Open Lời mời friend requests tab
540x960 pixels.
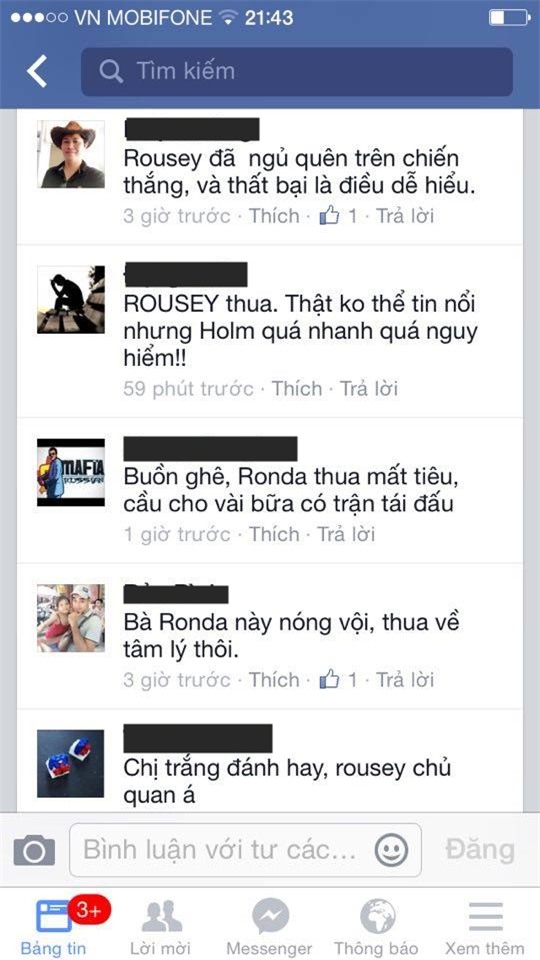161,927
